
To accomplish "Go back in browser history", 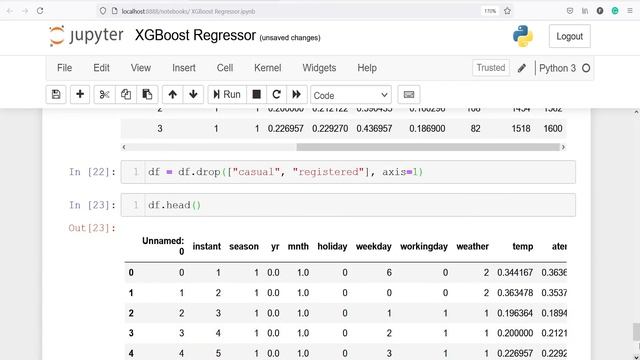I will (10, 11).
